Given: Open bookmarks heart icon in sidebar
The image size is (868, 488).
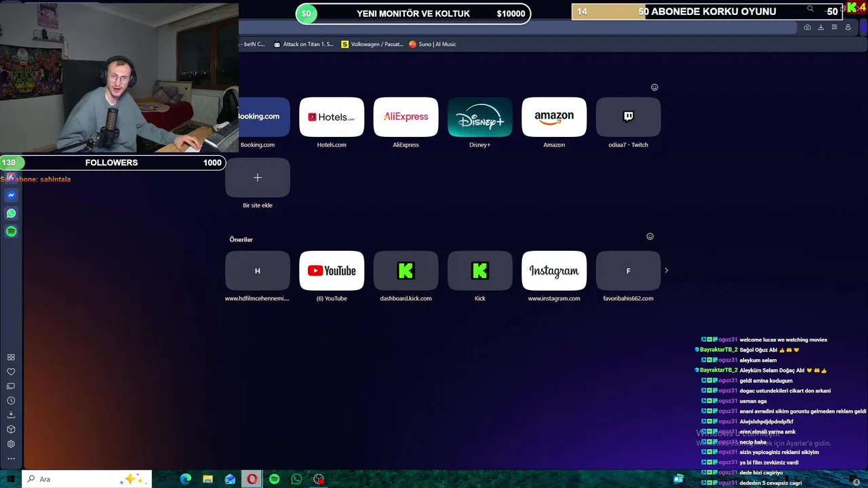Looking at the screenshot, I should [x=11, y=371].
